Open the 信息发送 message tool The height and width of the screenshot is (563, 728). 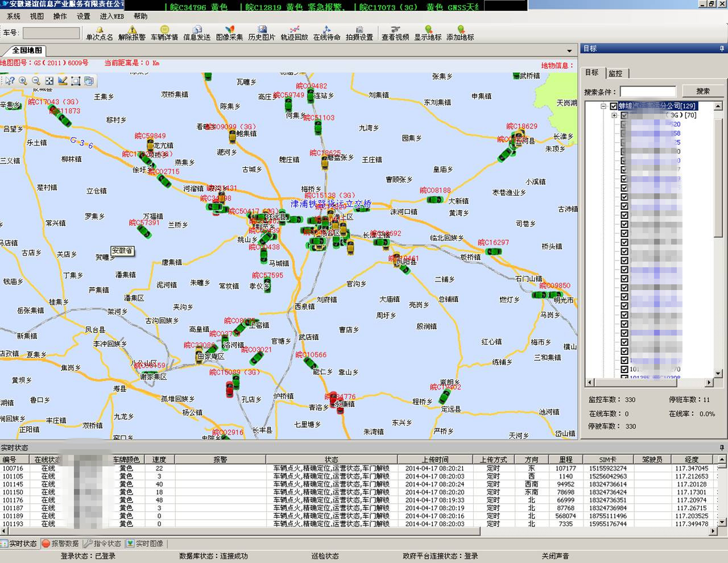point(197,33)
